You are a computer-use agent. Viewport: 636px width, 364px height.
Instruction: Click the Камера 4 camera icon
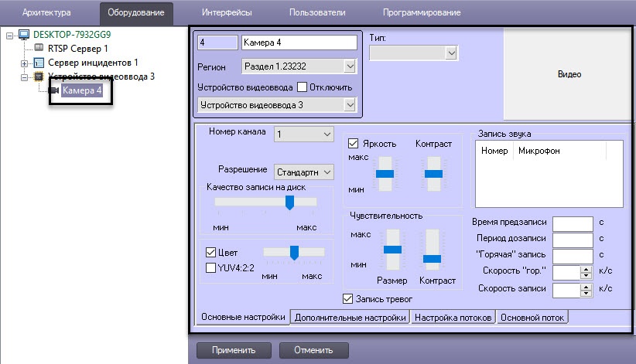click(54, 90)
